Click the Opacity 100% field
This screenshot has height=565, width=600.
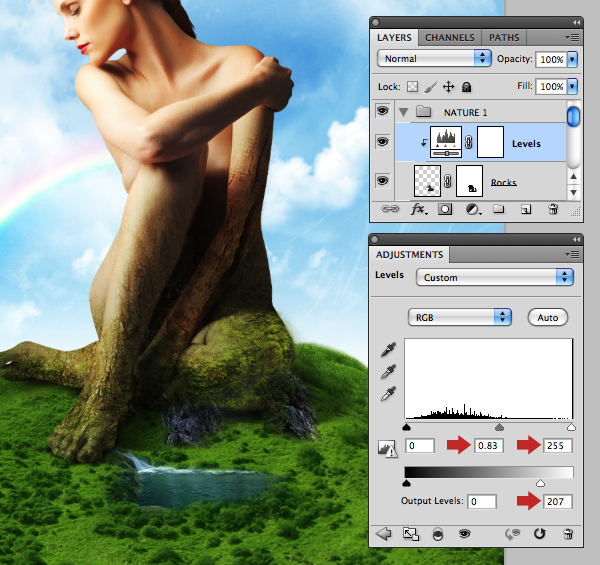tap(551, 59)
